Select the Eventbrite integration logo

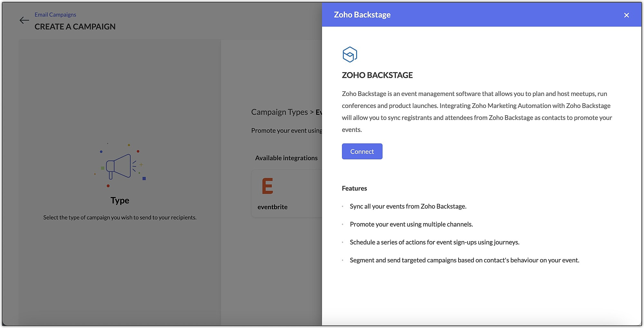268,186
